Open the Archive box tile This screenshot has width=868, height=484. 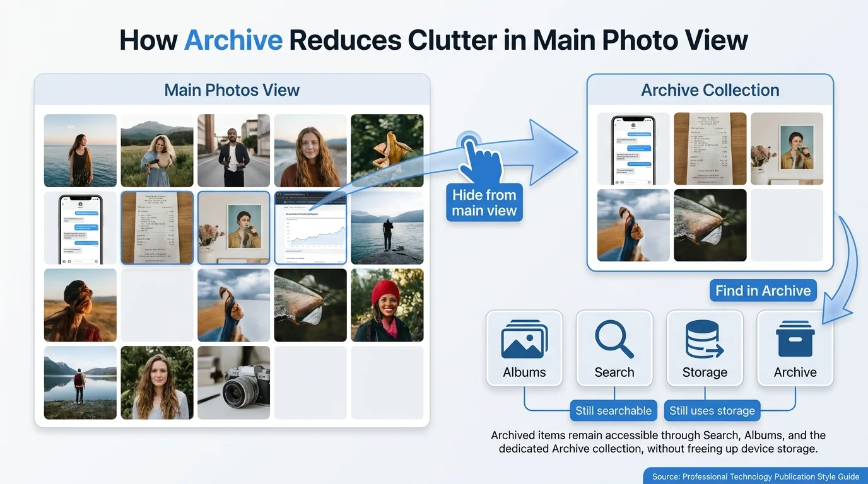795,348
